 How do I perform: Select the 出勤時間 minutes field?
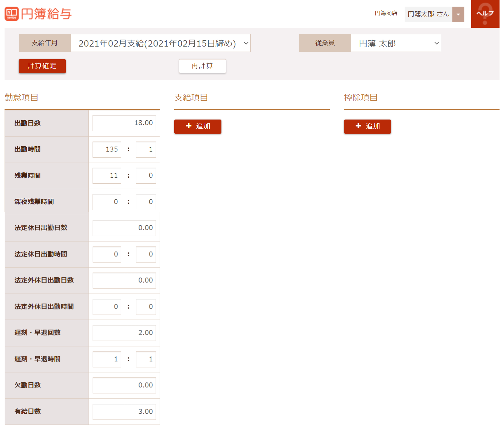point(146,149)
